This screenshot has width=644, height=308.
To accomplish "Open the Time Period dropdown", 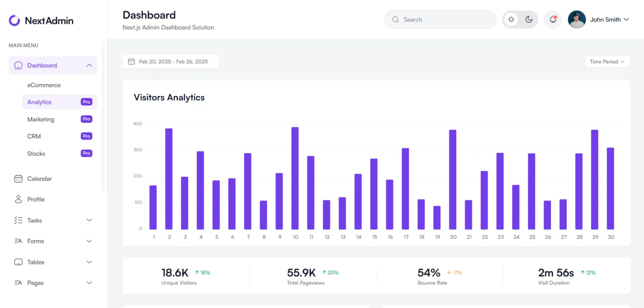I will 607,61.
